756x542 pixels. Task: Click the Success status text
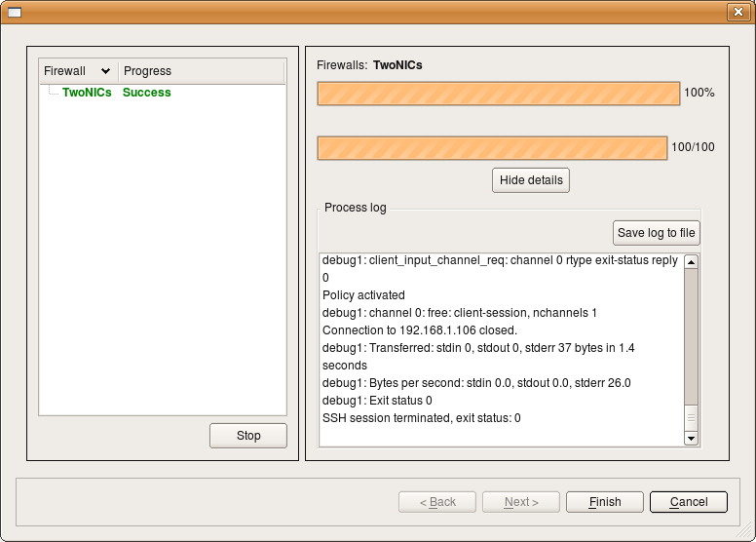146,93
